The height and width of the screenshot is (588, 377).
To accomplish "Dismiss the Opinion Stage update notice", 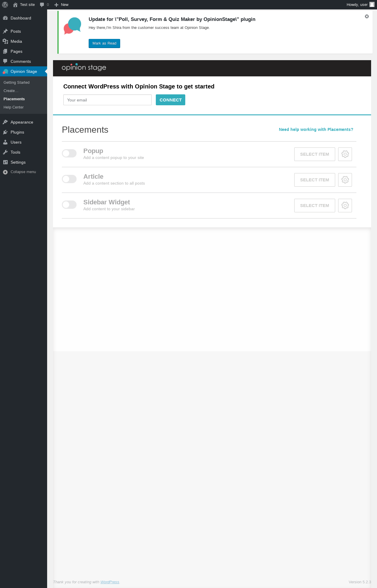I will [367, 17].
